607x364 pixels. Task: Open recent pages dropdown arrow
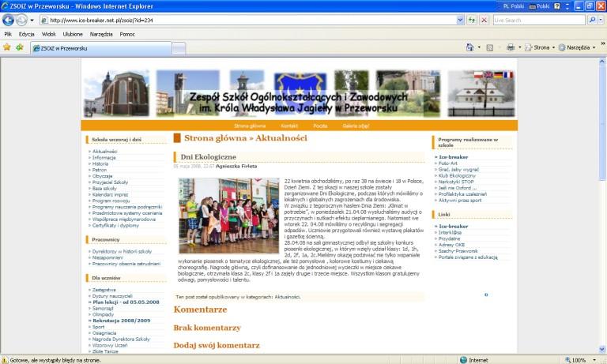point(32,20)
